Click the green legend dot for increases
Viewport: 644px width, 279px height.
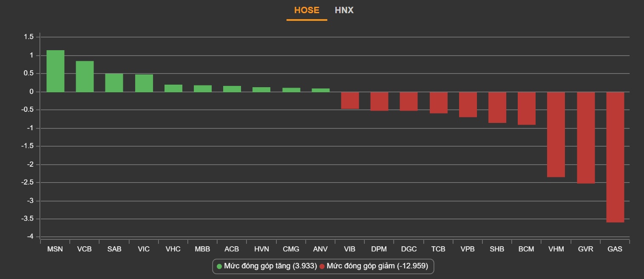tap(219, 266)
